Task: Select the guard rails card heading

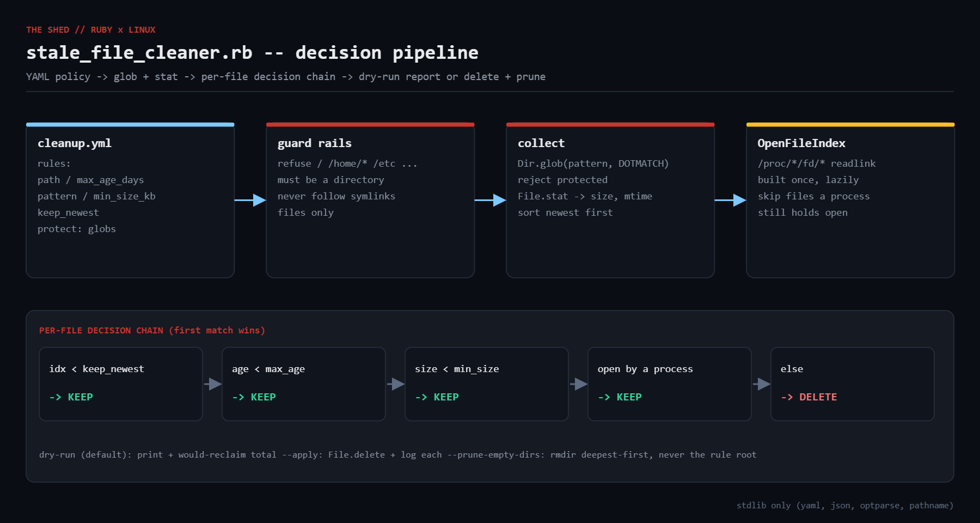Action: (315, 143)
